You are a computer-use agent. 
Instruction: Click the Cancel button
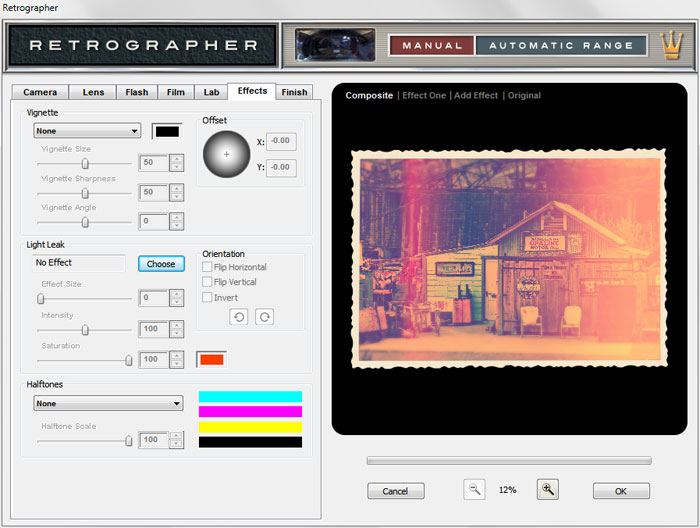tap(395, 491)
